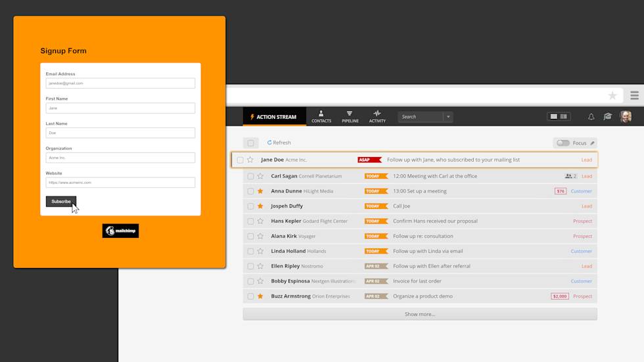Open the Contacts tab
This screenshot has height=362, width=644.
click(x=321, y=116)
